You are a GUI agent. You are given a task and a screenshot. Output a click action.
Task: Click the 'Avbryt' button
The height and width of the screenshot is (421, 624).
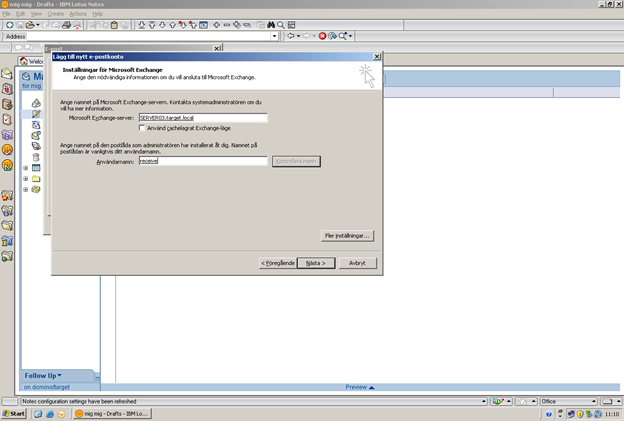(x=357, y=263)
